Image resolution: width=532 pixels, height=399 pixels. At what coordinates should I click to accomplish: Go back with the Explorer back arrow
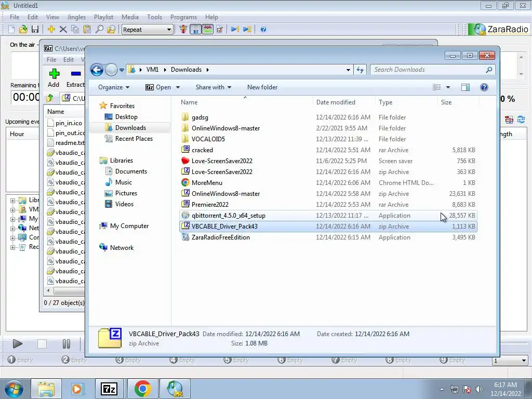pos(97,70)
